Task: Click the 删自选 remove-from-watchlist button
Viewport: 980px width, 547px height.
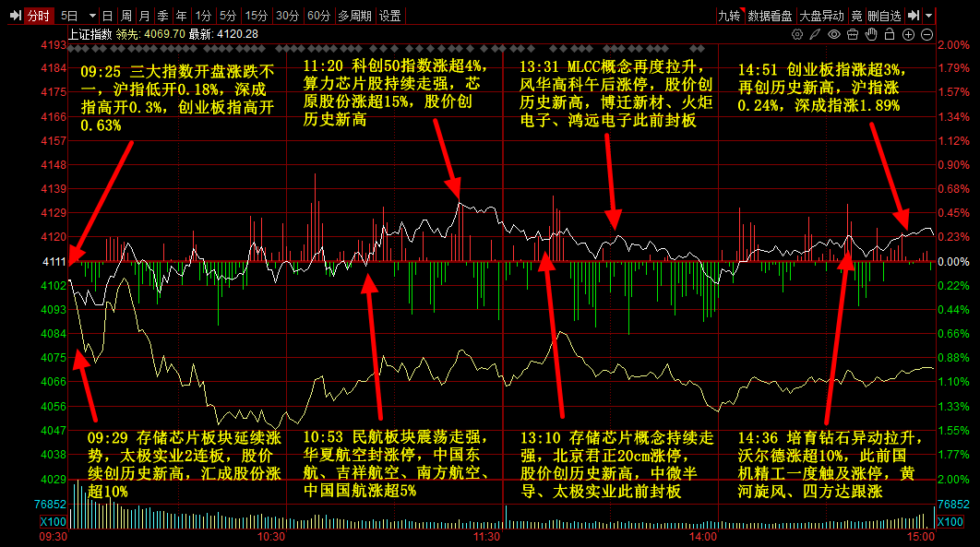Action: (884, 16)
